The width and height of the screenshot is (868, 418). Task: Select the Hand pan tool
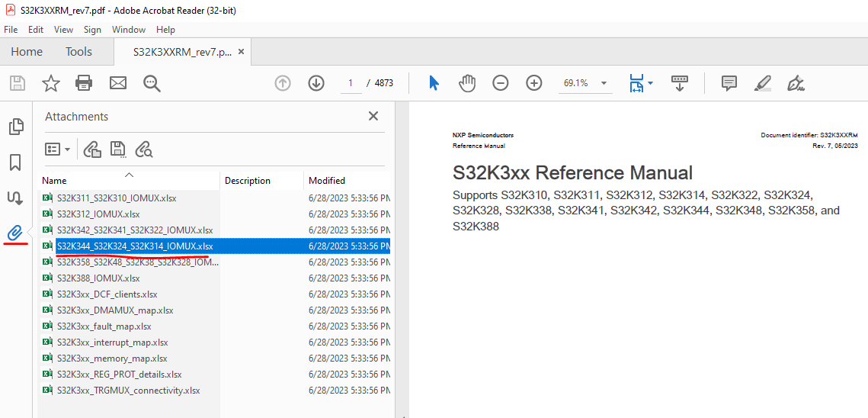point(466,83)
